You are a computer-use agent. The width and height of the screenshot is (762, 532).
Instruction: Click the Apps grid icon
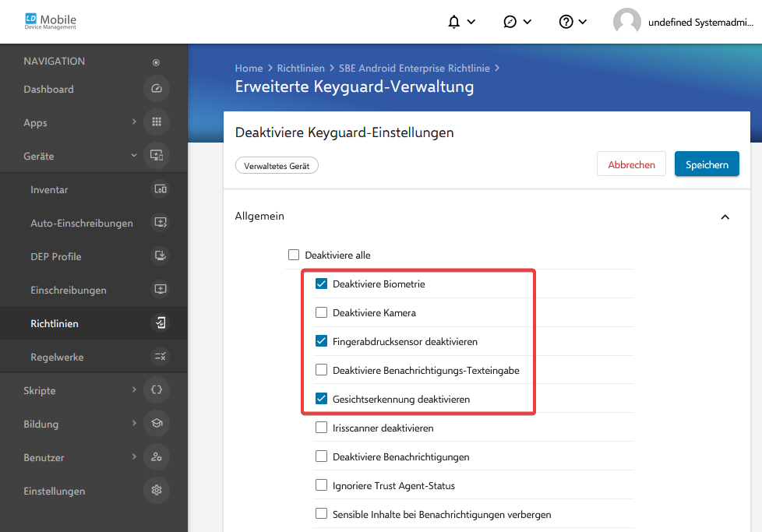[x=157, y=122]
